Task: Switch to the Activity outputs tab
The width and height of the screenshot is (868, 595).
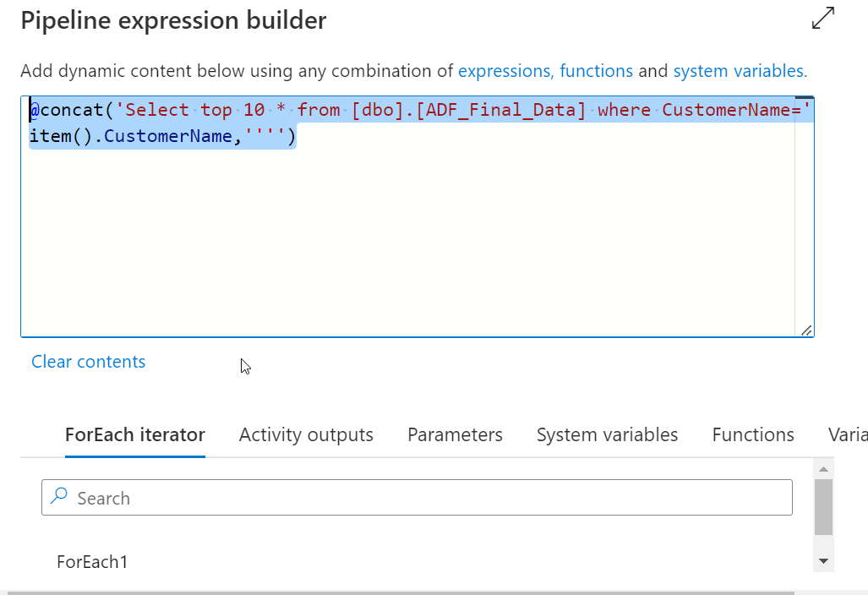Action: (x=306, y=434)
